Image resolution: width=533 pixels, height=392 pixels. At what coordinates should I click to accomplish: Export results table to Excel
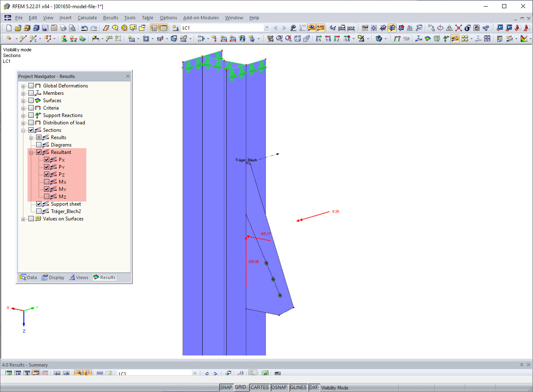pyautogui.click(x=265, y=373)
